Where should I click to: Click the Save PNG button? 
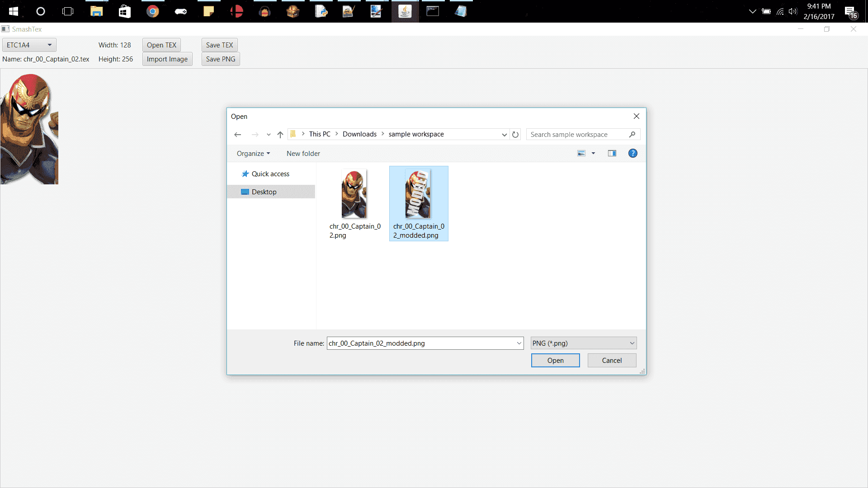pos(221,59)
